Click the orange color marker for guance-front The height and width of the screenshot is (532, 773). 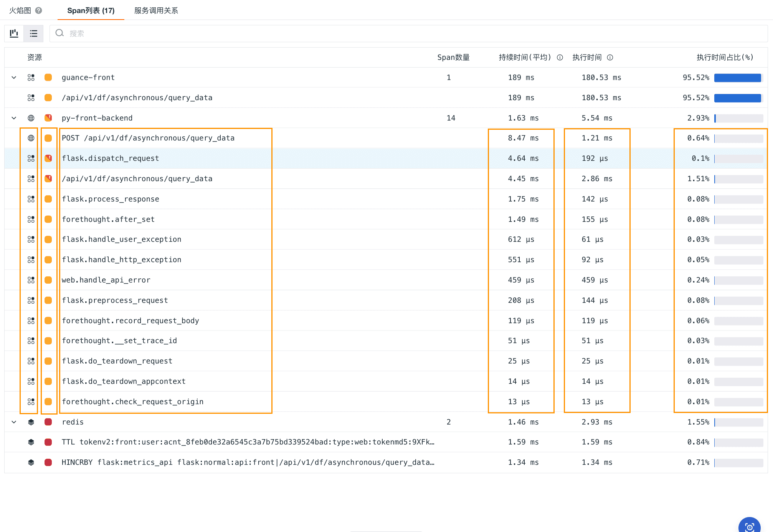(x=48, y=78)
